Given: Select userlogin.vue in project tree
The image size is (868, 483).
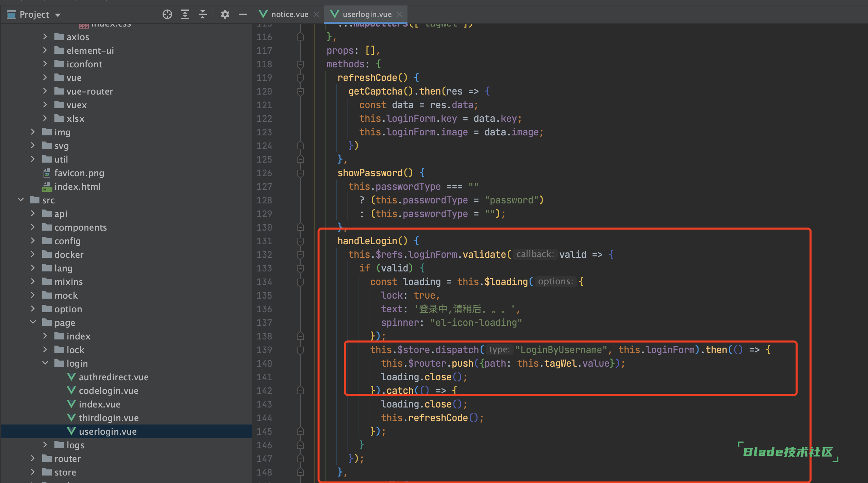Looking at the screenshot, I should 107,432.
